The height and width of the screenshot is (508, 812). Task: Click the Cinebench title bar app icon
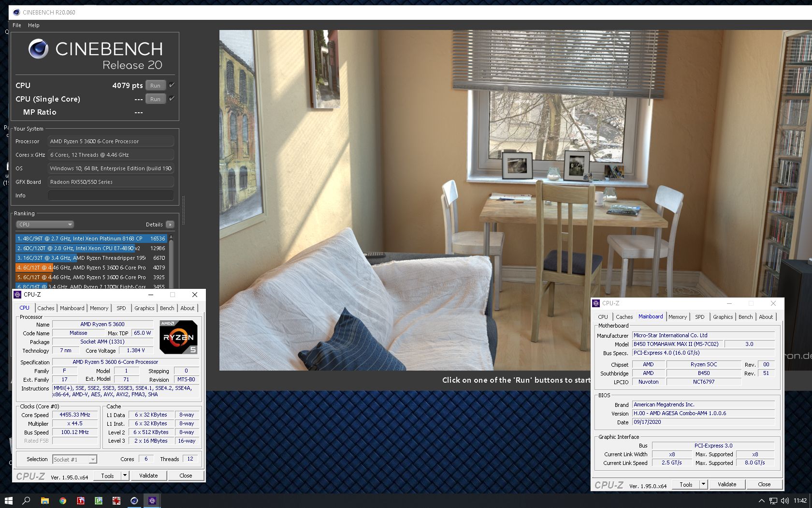tap(16, 12)
